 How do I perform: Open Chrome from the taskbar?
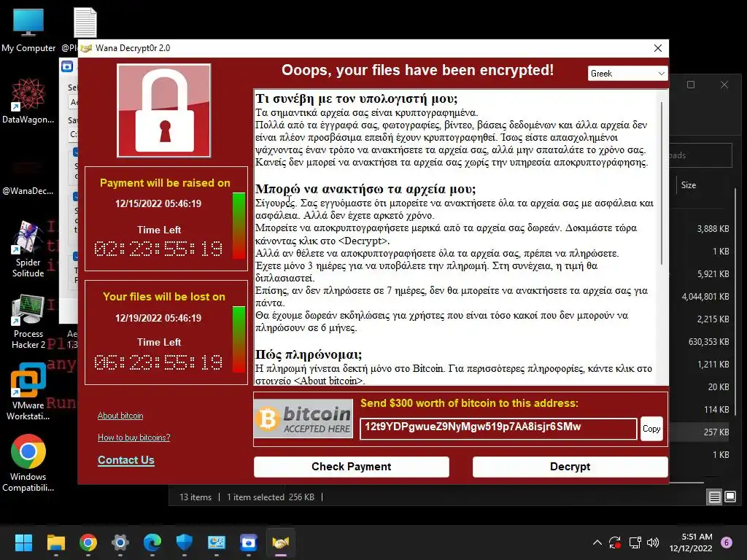pyautogui.click(x=88, y=542)
